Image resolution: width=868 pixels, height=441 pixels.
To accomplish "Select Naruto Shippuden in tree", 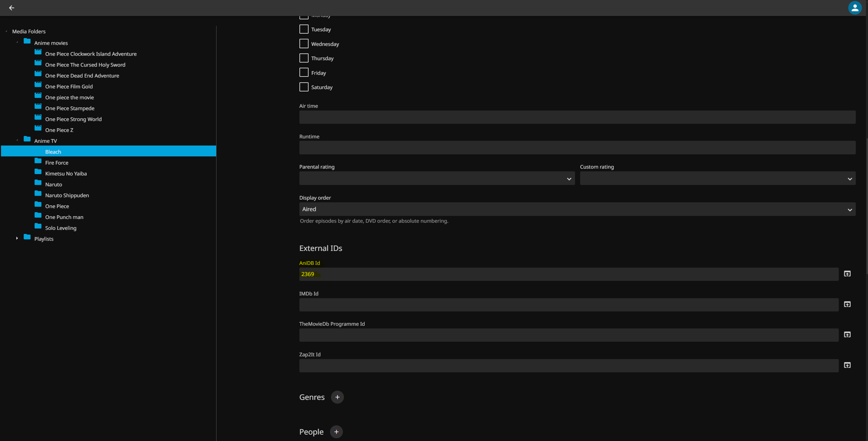I will tap(67, 195).
